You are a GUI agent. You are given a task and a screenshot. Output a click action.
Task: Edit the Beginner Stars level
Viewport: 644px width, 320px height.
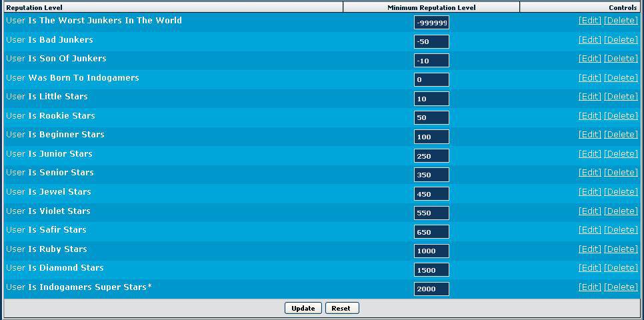(590, 135)
